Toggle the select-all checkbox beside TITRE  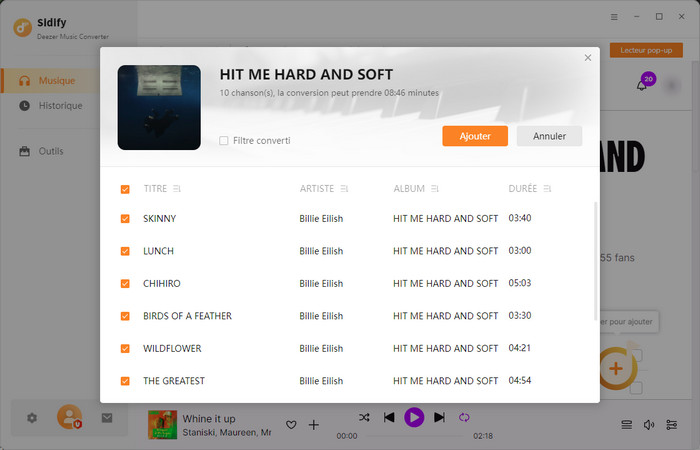point(125,189)
